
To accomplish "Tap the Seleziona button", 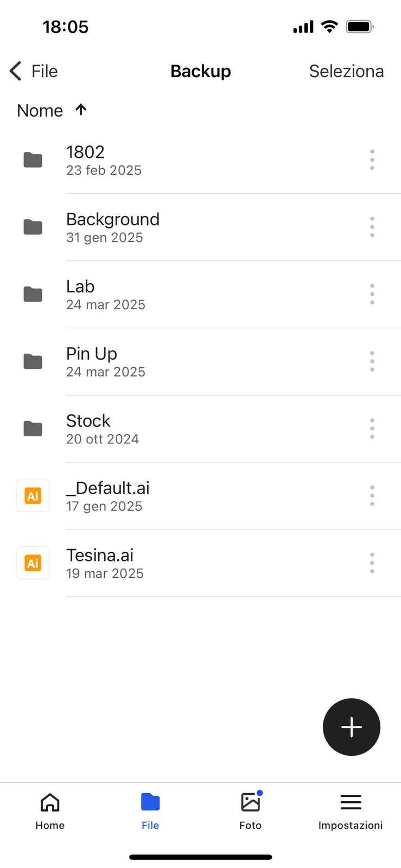I will 346,71.
